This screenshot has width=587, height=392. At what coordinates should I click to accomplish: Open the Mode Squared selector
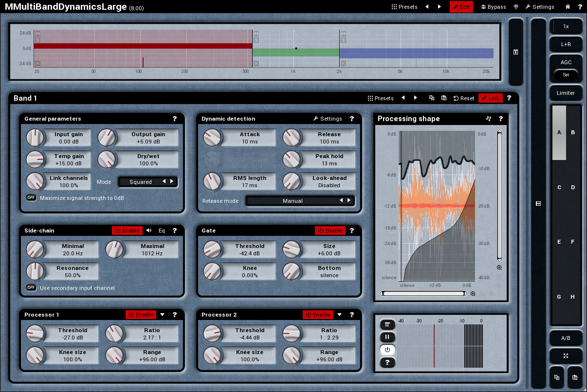148,182
